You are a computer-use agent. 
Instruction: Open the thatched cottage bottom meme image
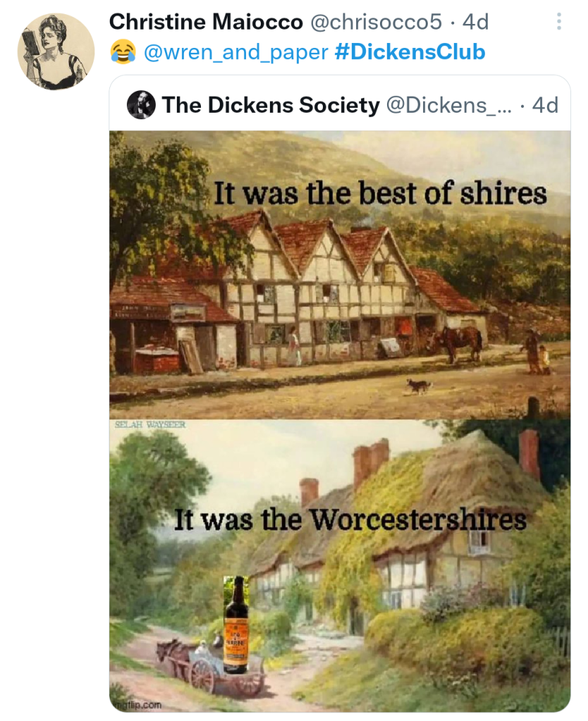[340, 565]
